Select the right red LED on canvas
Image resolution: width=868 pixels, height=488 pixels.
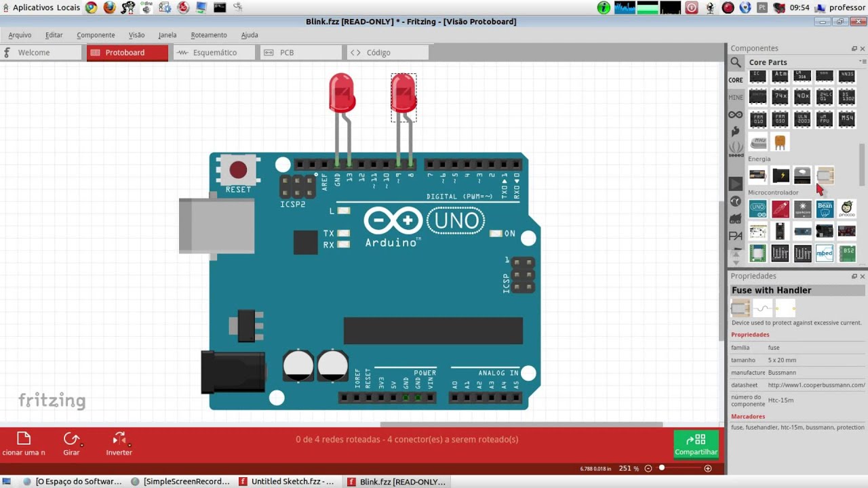tap(403, 93)
